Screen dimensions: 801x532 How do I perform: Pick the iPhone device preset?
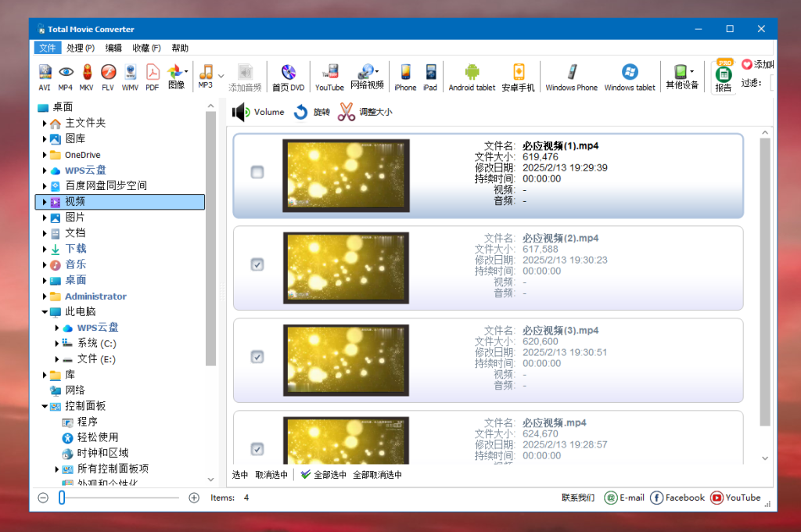404,76
